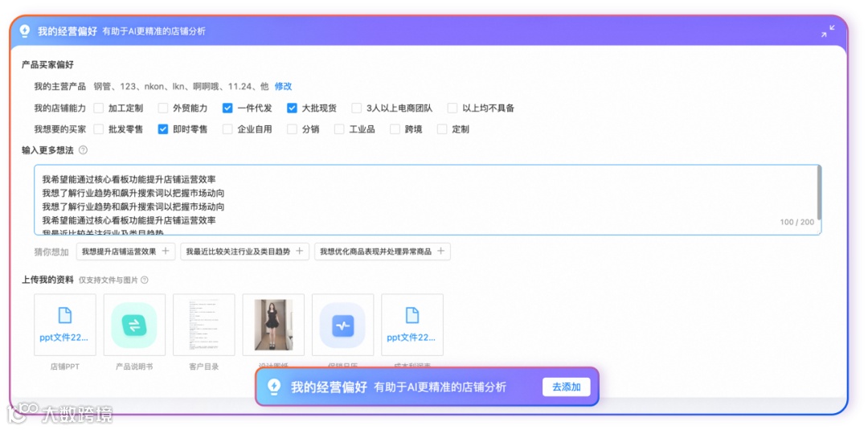The height and width of the screenshot is (430, 868).
Task: Click help icon next to 输入更多想法
Action: (x=83, y=150)
